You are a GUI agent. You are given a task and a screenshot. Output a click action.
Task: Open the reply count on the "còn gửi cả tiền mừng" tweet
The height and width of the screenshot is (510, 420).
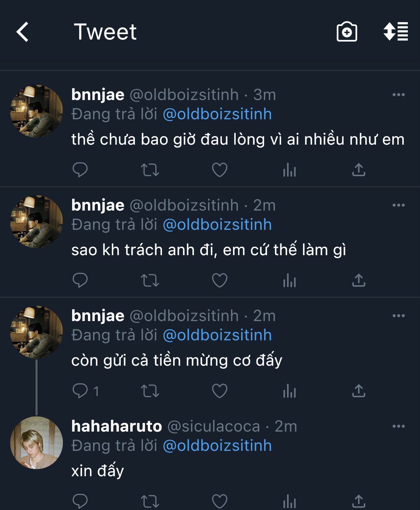(x=86, y=391)
